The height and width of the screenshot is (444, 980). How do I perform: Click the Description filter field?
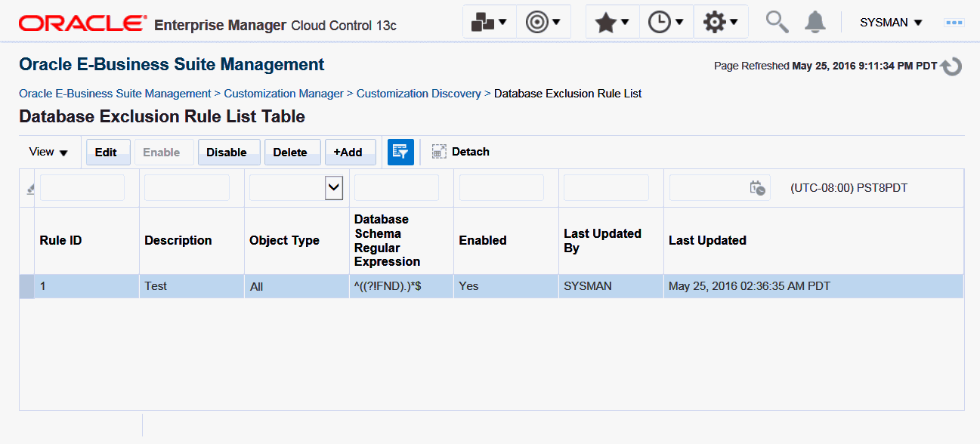click(x=187, y=188)
